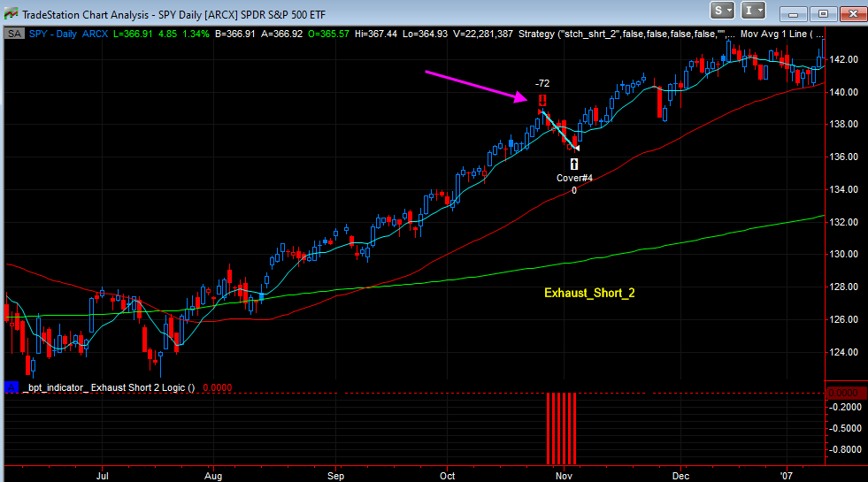Select the magenta arrow drawing object
The width and height of the screenshot is (868, 482).
(x=473, y=86)
